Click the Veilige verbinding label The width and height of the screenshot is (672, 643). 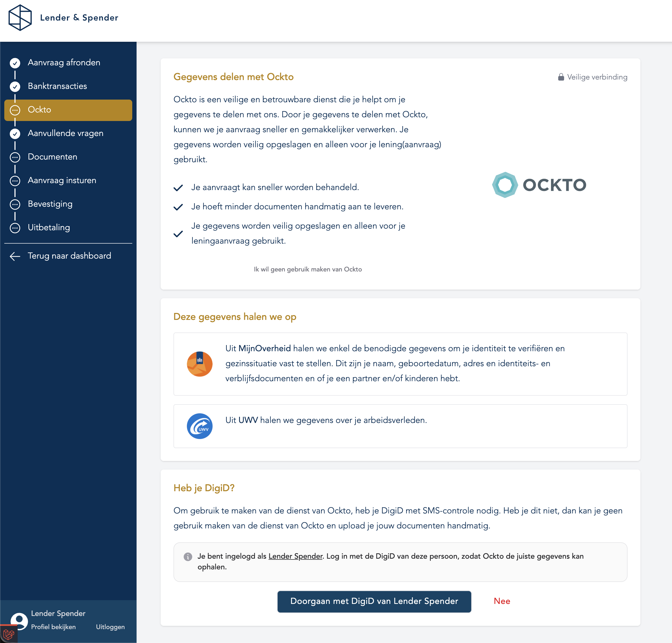pos(597,77)
